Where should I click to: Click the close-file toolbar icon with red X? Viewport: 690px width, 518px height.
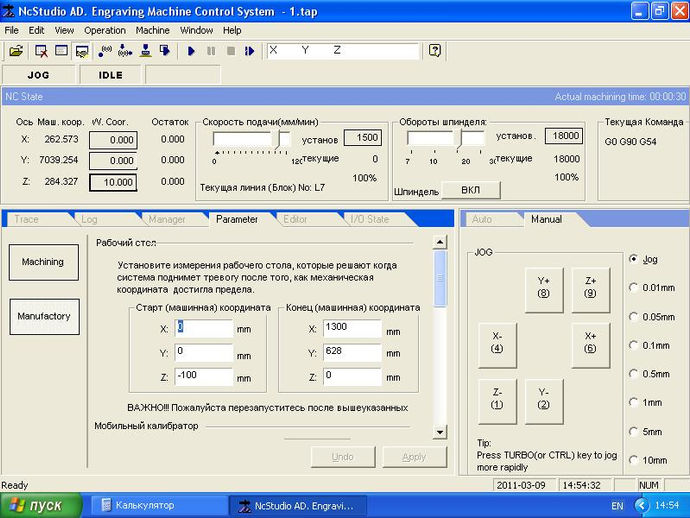pyautogui.click(x=41, y=51)
